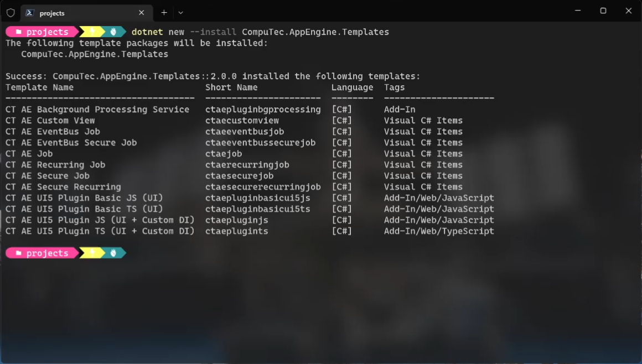Click the CT AE Custom View template row
Viewport: 642px width, 364px height.
(x=50, y=121)
